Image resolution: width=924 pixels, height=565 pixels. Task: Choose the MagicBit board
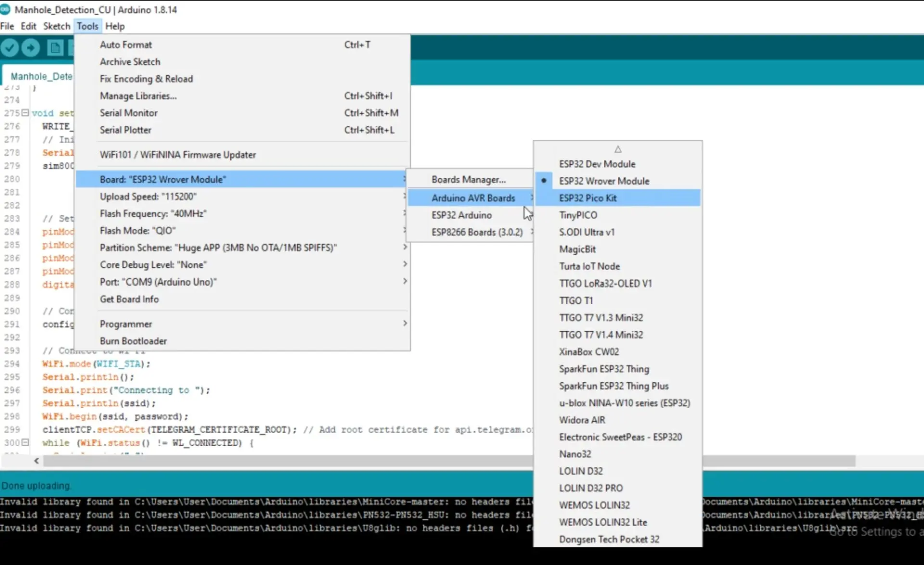point(618,249)
